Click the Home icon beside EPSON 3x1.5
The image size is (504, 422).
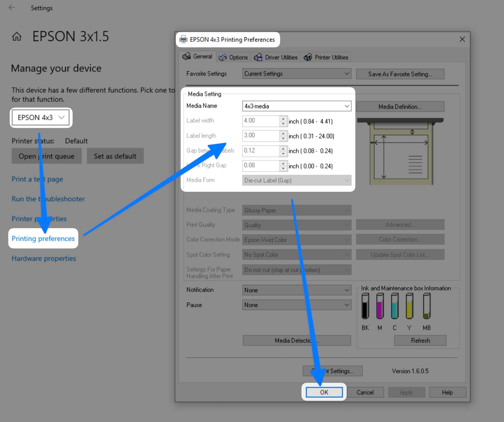click(x=17, y=36)
